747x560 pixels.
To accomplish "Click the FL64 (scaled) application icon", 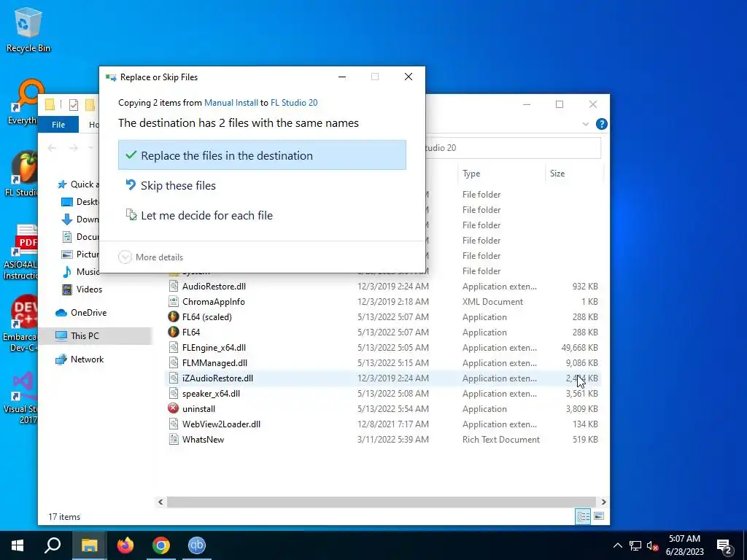I will coord(174,316).
